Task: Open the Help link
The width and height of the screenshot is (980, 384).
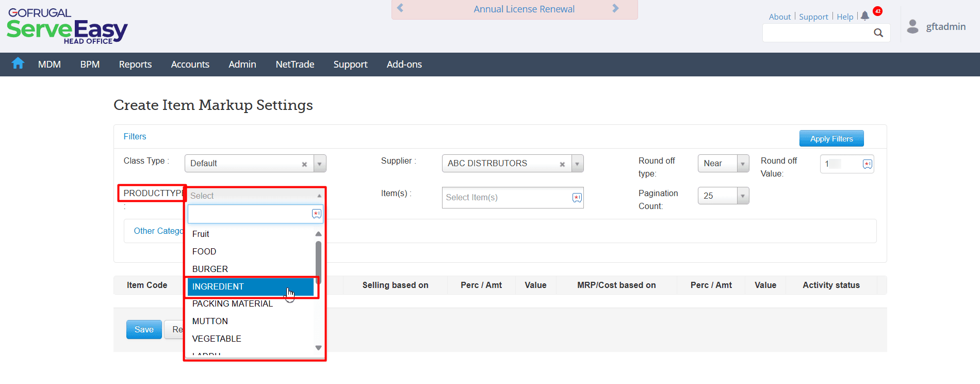Action: 845,17
